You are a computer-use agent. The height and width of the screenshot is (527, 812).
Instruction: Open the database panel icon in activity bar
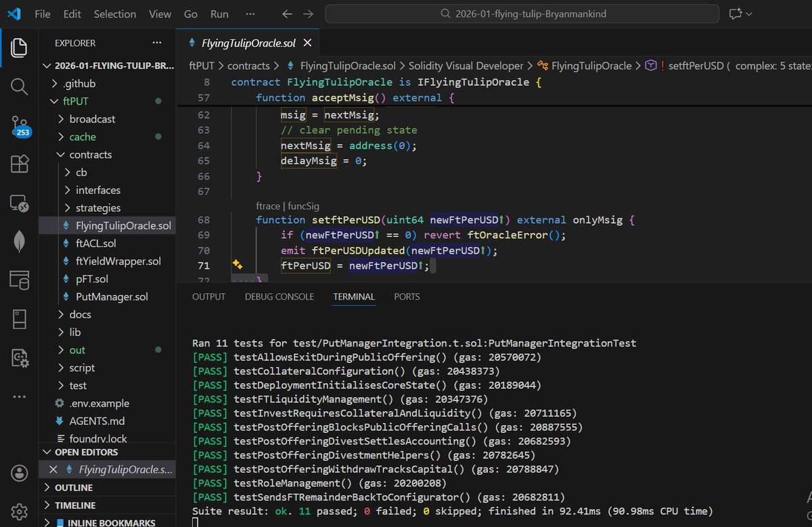(19, 279)
